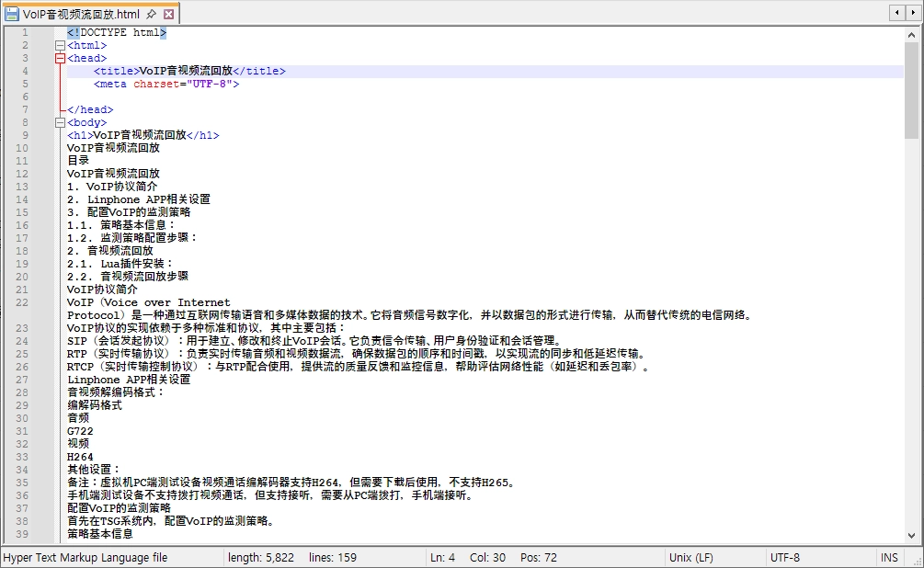
Task: Click the line '音视频解码格式：'
Action: (116, 392)
